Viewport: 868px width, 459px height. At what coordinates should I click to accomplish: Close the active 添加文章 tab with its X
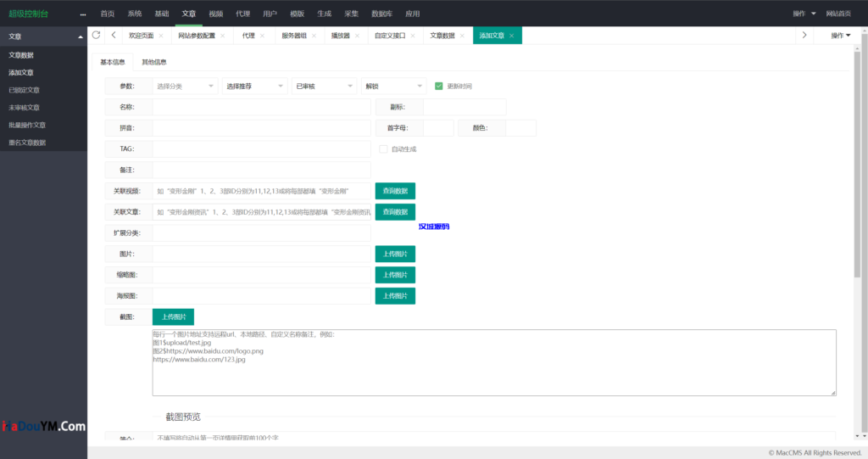coord(511,36)
